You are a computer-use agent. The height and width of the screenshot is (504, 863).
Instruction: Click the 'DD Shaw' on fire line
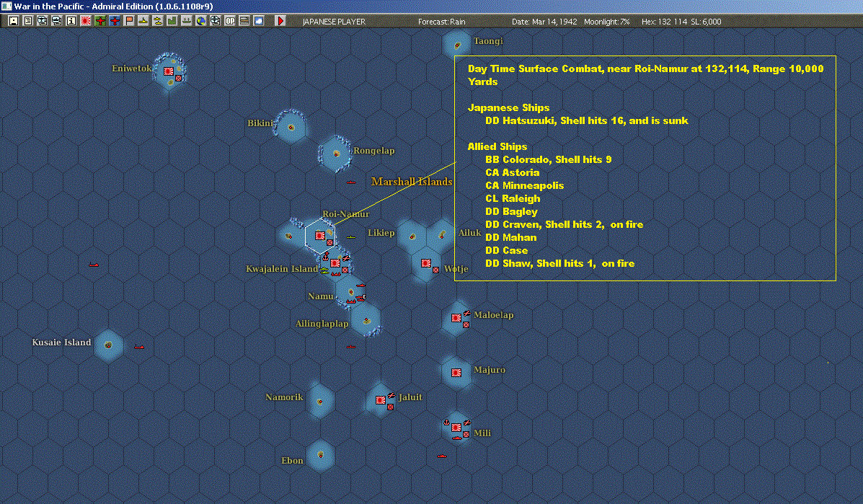[x=559, y=264]
